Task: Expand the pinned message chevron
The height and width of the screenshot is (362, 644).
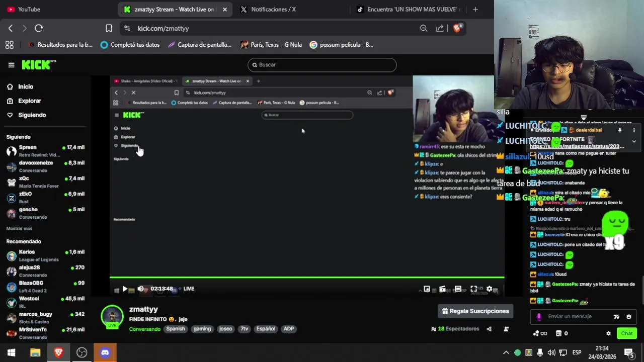Action: coord(634,142)
